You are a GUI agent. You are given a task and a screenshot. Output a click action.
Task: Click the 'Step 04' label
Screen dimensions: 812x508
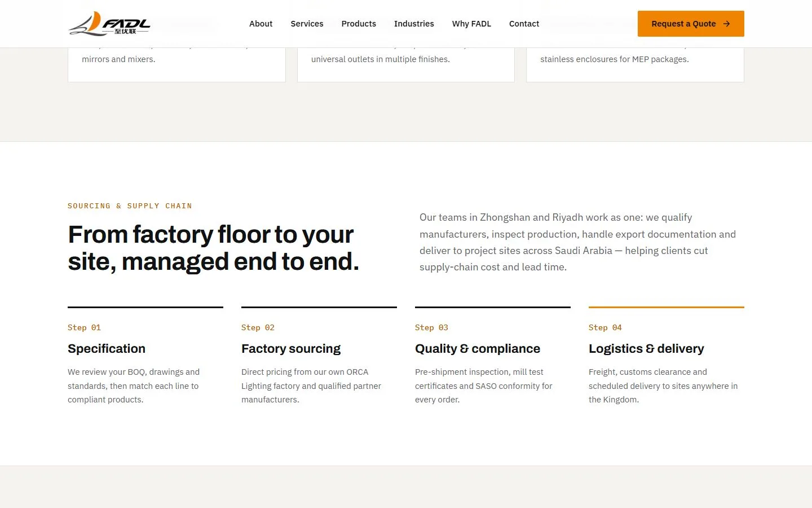pos(605,327)
